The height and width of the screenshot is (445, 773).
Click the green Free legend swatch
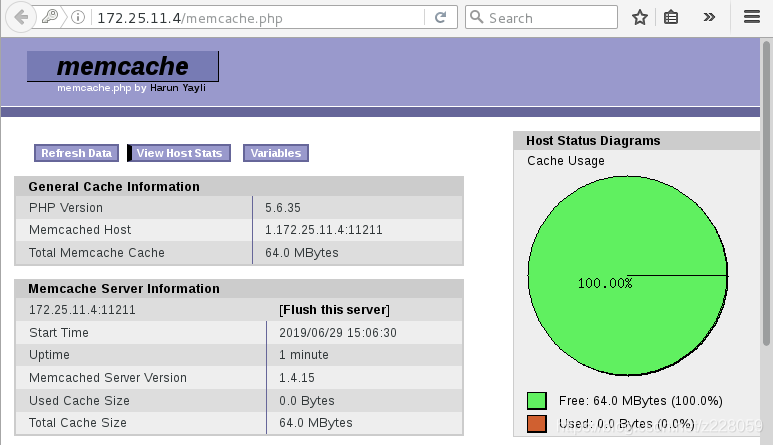click(537, 401)
